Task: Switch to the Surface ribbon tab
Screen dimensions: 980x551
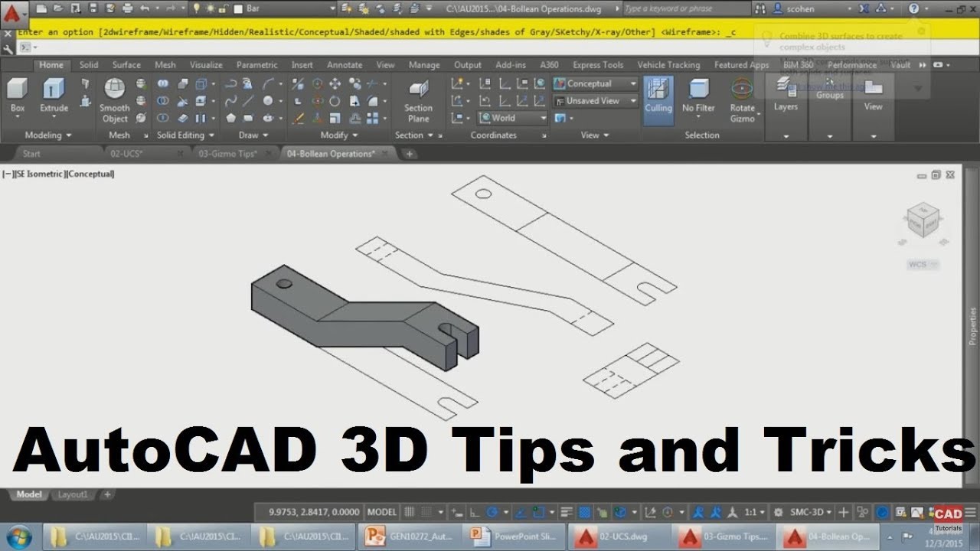Action: coord(126,65)
